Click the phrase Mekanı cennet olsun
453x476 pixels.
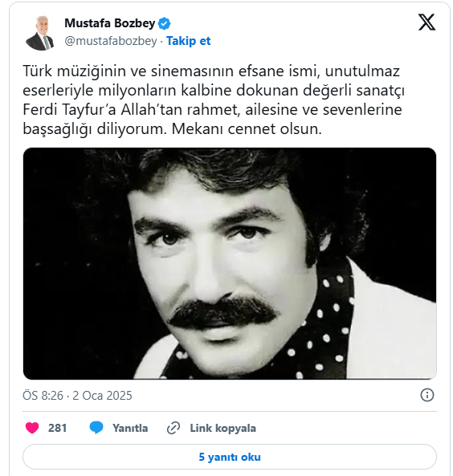[247, 128]
